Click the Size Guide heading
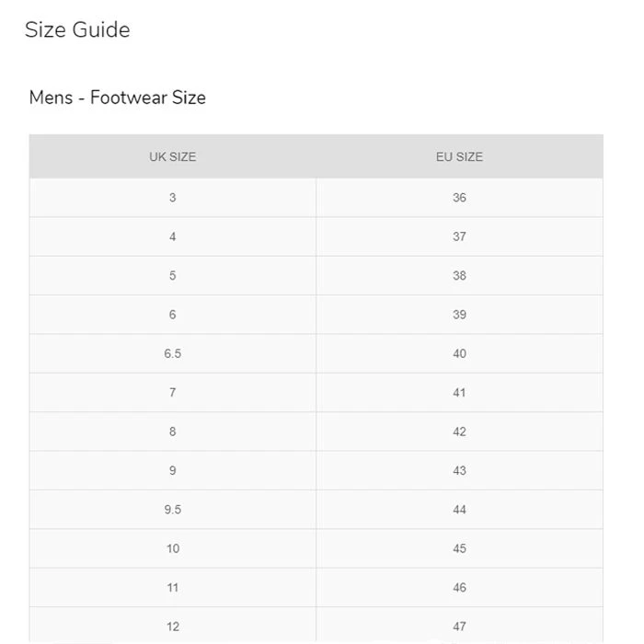The image size is (644, 644). pyautogui.click(x=77, y=29)
